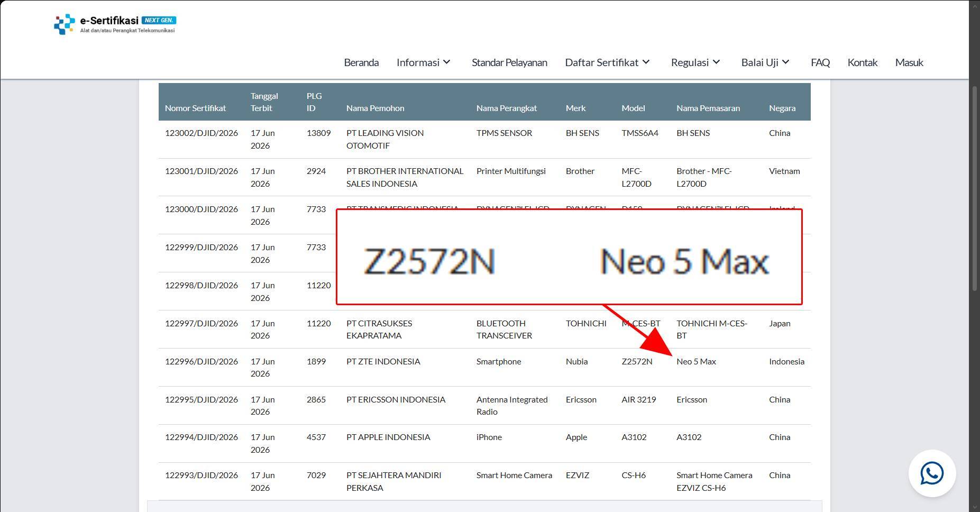
Task: Click TOHNICHI brand cell
Action: [586, 323]
